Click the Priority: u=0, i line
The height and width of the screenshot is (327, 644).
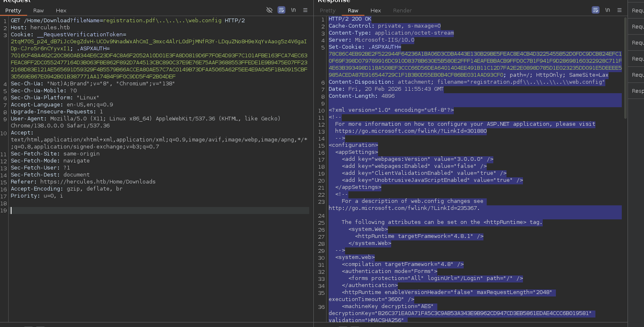[37, 195]
